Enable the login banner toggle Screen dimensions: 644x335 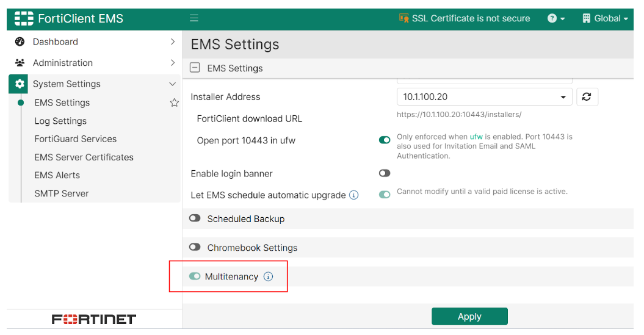coord(385,173)
